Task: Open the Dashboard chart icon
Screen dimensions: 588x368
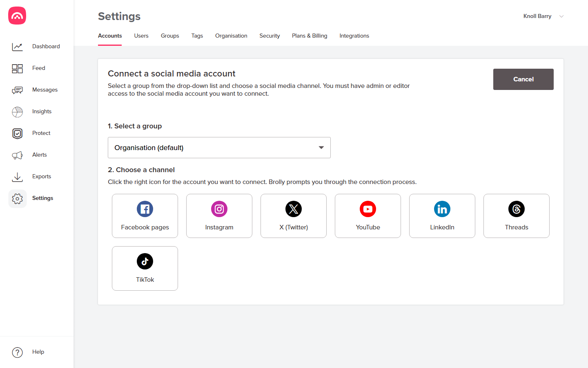Action: (17, 47)
